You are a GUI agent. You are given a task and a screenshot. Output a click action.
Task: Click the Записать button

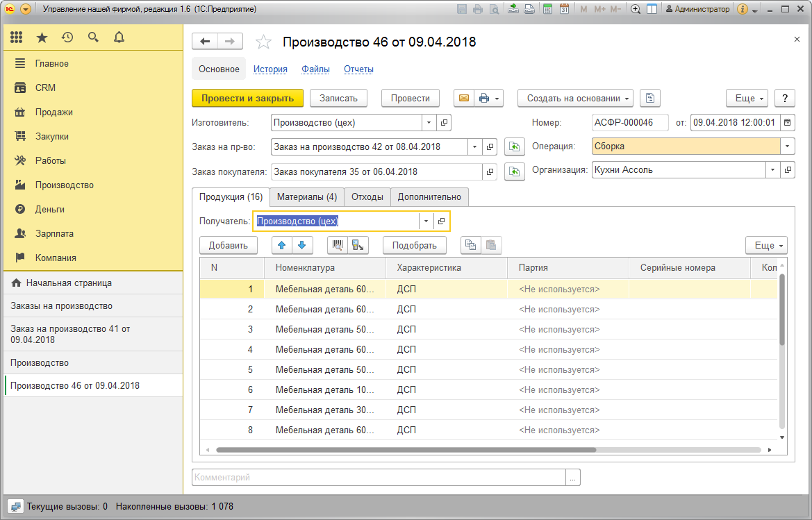(339, 99)
